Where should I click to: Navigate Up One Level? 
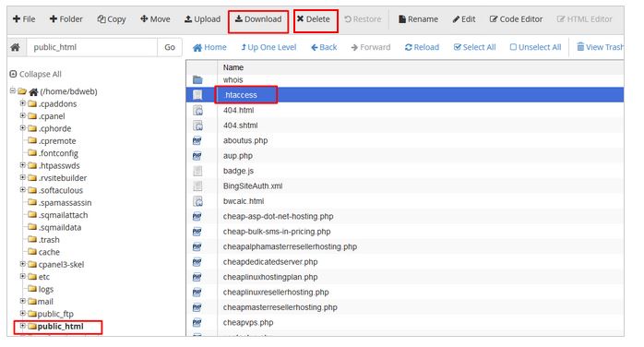[268, 48]
